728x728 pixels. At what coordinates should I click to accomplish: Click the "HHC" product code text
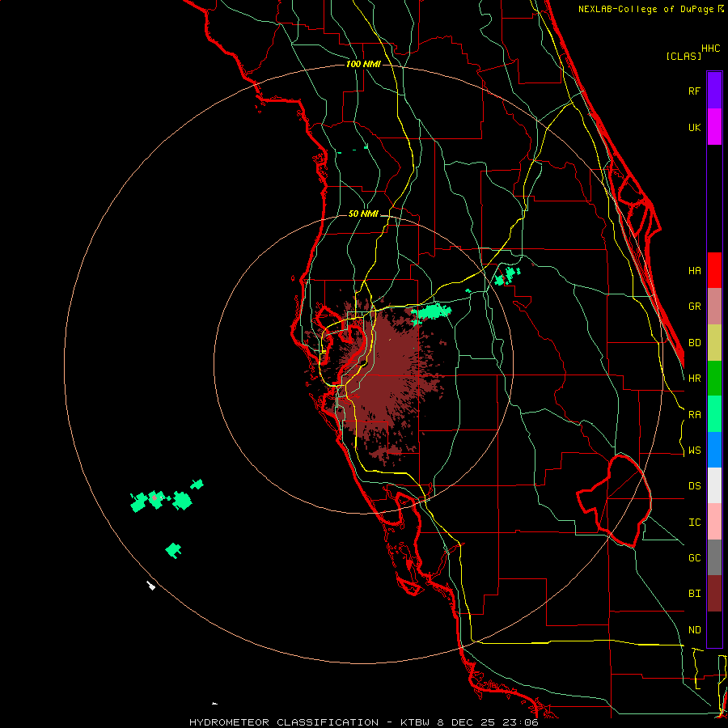click(711, 49)
